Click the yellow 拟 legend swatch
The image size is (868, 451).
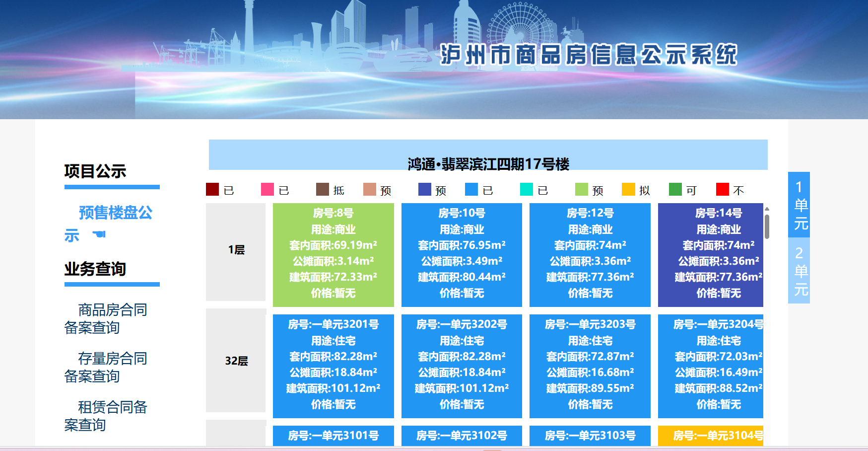pyautogui.click(x=628, y=189)
